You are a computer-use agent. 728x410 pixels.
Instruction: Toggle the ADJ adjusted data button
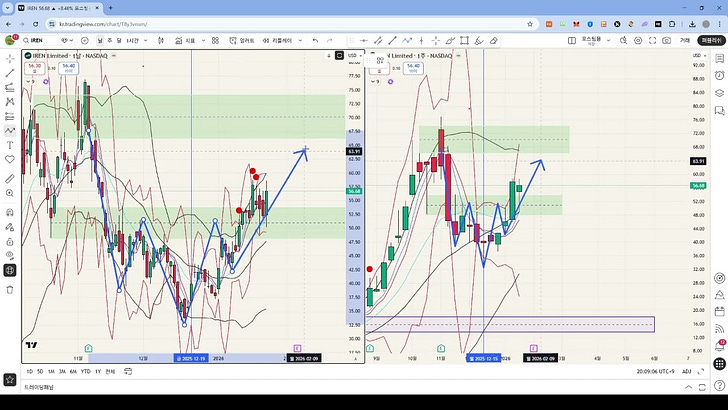coord(687,371)
